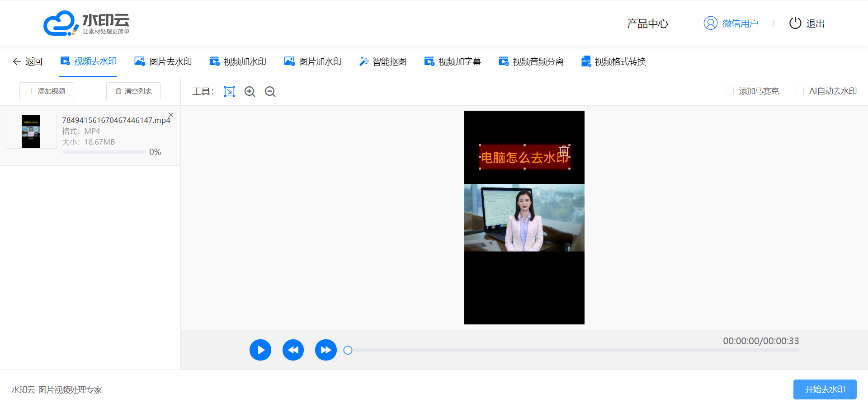
Task: Click the video preview frame of the presenter
Action: coord(524,218)
